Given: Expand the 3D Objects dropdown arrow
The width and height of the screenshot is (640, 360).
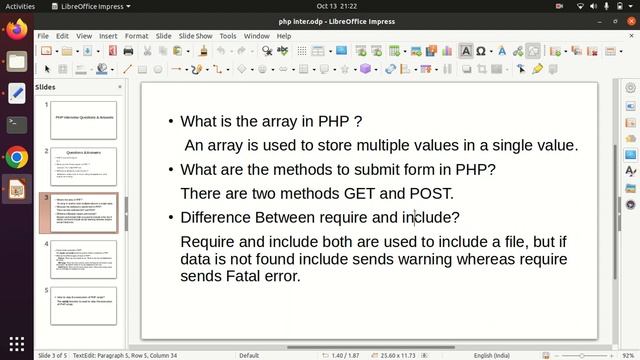Looking at the screenshot, I should pos(376,69).
